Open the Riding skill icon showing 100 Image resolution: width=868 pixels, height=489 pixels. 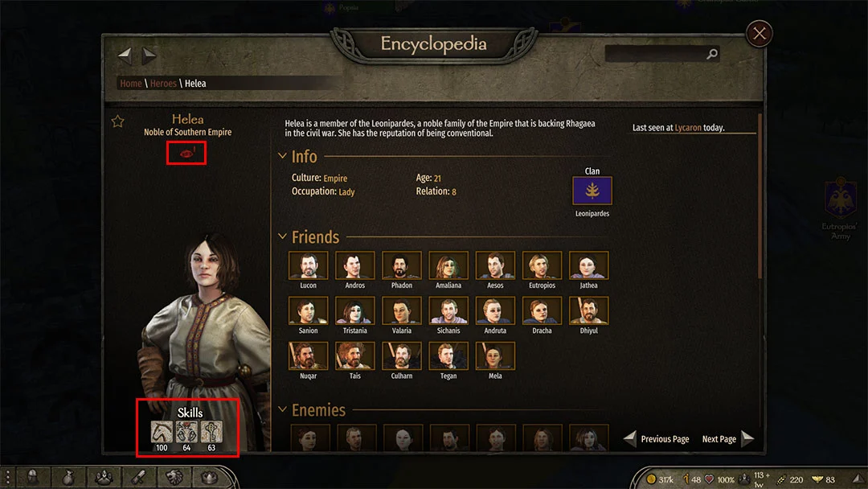click(x=162, y=431)
